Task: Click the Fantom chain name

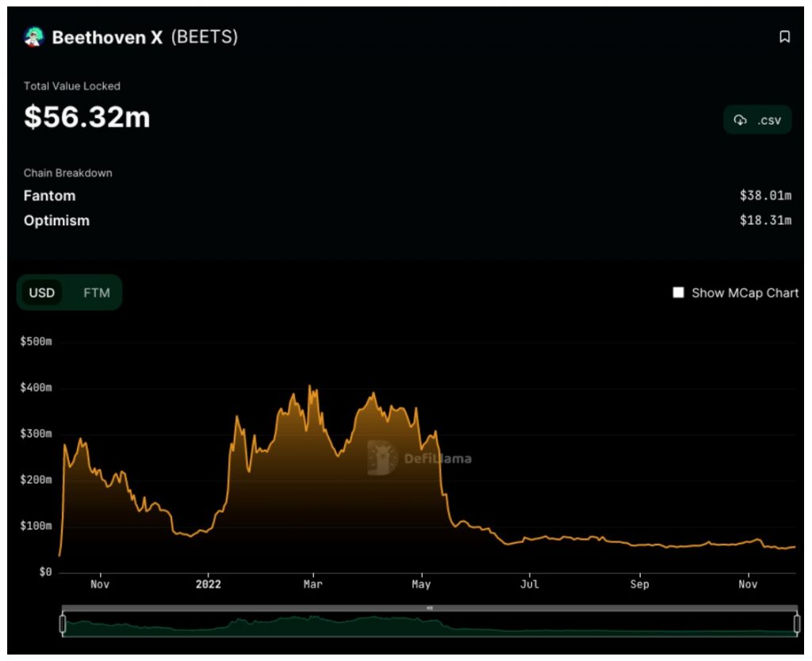Action: pos(50,196)
